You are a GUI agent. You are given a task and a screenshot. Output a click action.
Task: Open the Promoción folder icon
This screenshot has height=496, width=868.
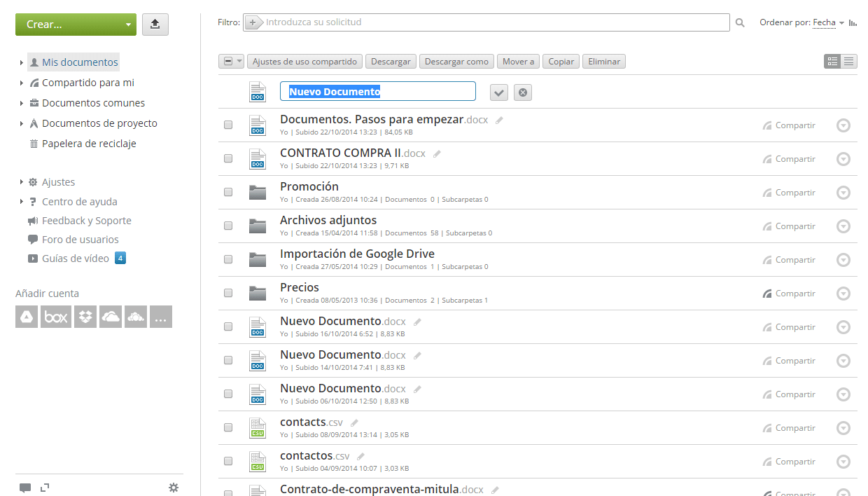(x=258, y=193)
